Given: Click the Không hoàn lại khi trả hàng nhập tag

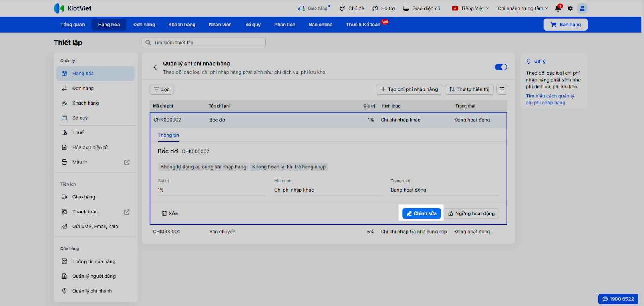Looking at the screenshot, I should click(x=289, y=167).
